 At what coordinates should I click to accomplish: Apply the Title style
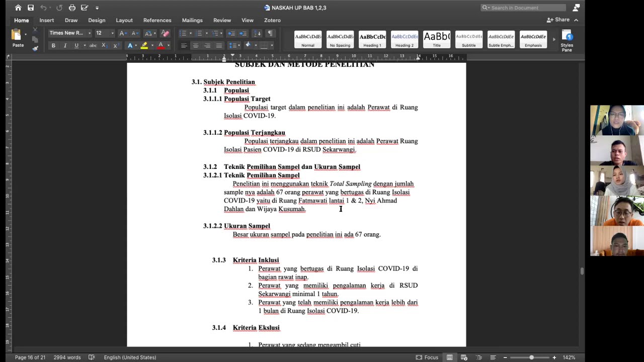point(437,39)
